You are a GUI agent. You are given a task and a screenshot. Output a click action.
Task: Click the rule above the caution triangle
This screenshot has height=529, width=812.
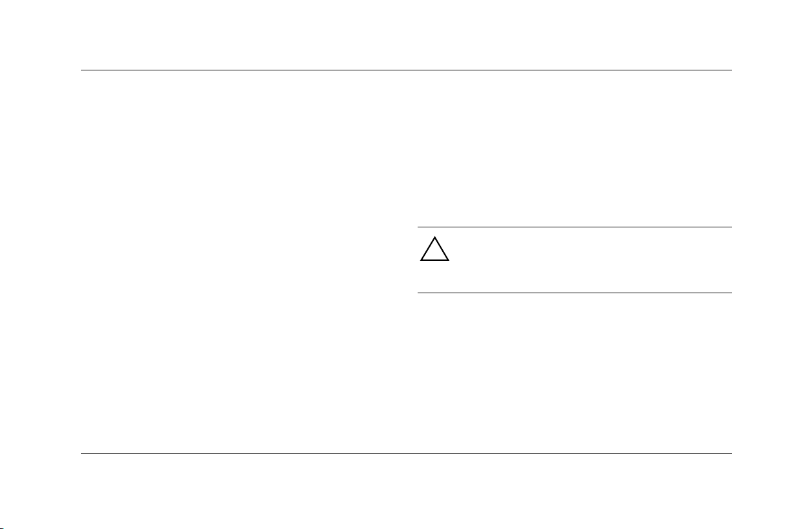574,227
